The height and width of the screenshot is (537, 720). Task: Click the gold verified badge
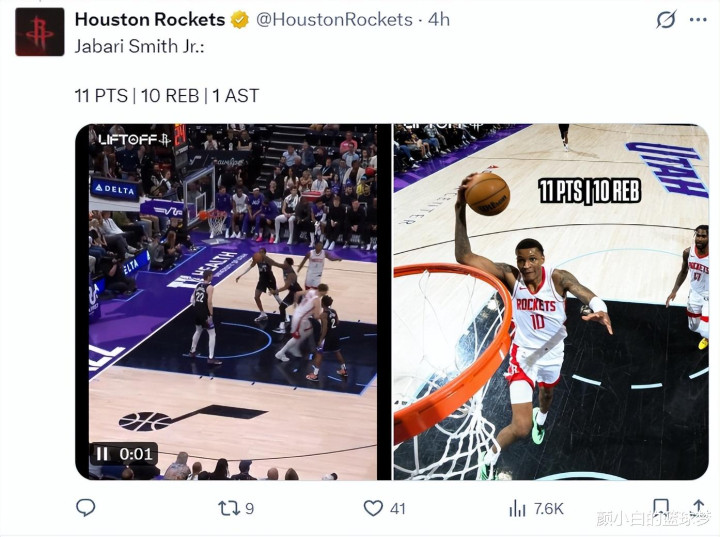pos(240,20)
